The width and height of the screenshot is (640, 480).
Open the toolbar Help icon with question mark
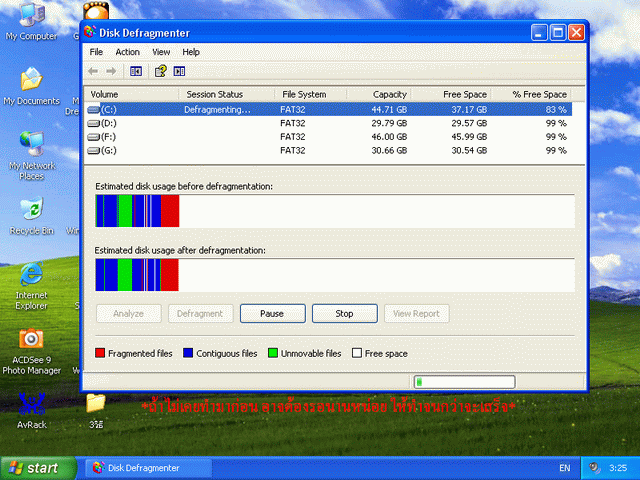160,71
